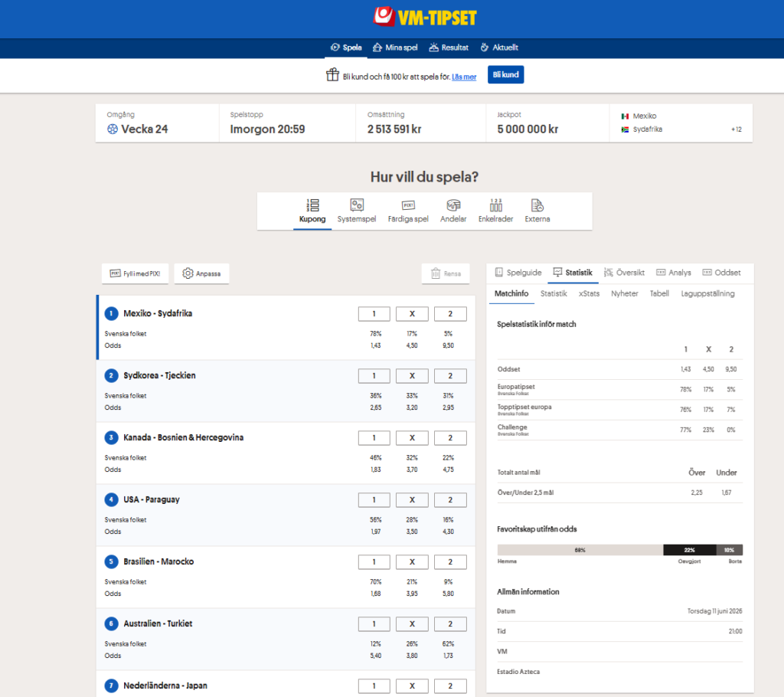Image resolution: width=784 pixels, height=697 pixels.
Task: Click match number 6 badge
Action: (x=111, y=624)
